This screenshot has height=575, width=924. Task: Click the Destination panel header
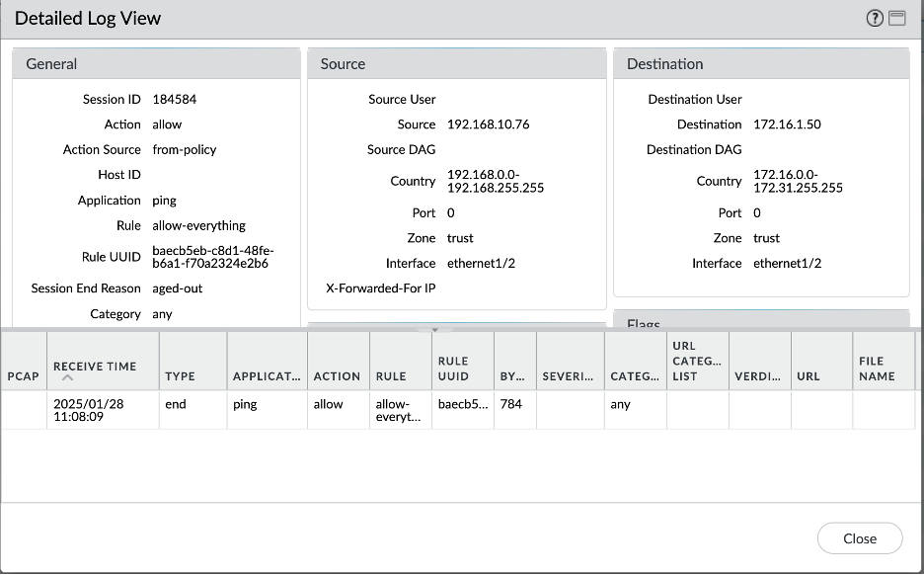761,64
